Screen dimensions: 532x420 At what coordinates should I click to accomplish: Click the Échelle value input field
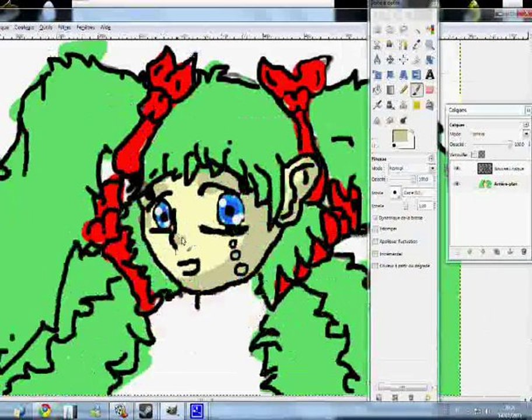tap(425, 205)
